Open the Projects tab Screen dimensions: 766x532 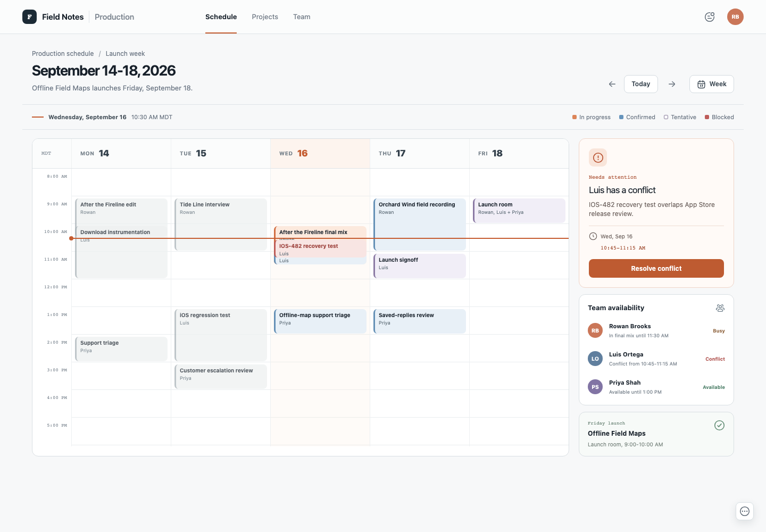[265, 17]
